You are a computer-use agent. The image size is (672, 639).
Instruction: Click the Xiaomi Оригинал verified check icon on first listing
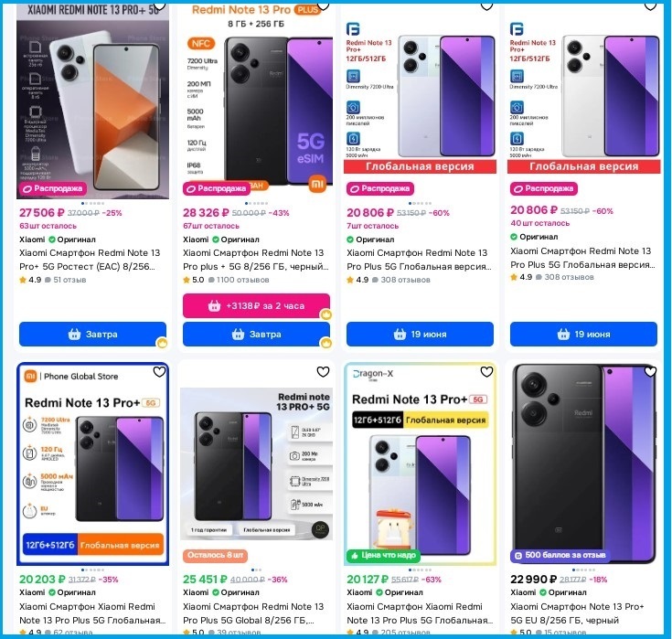(52, 240)
